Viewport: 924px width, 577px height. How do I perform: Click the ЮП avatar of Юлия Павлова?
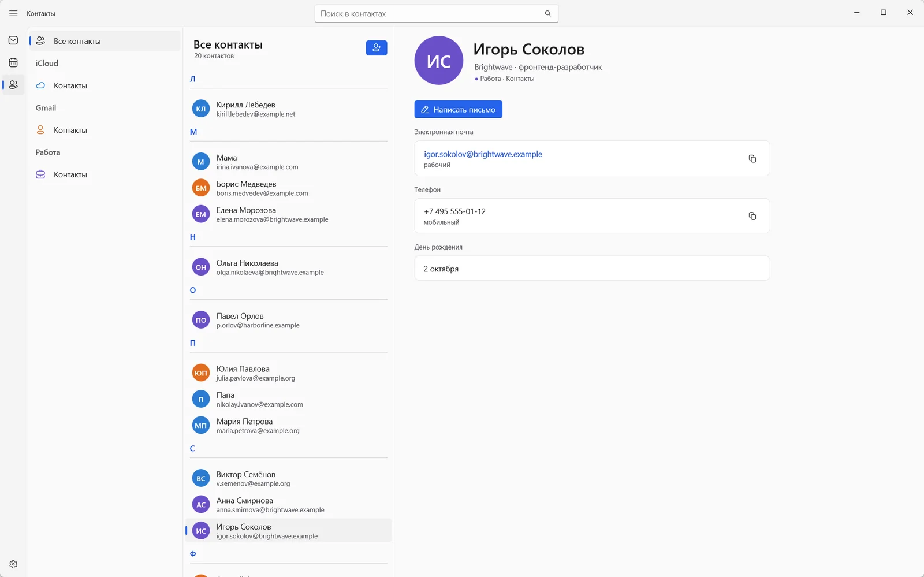[201, 373]
